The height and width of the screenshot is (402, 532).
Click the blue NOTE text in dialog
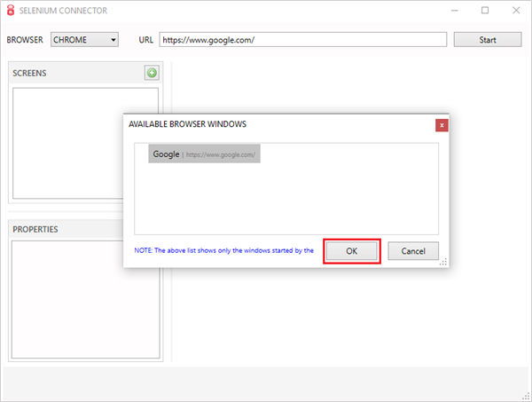tap(224, 250)
